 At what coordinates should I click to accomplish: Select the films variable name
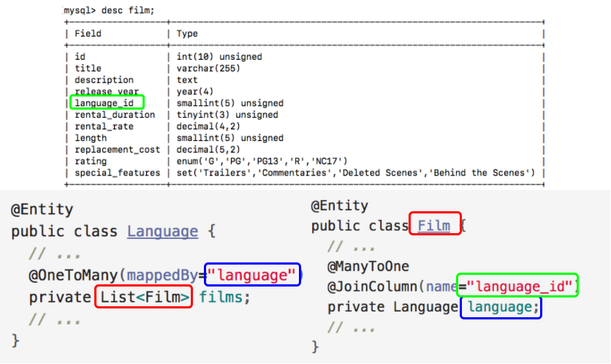[224, 297]
